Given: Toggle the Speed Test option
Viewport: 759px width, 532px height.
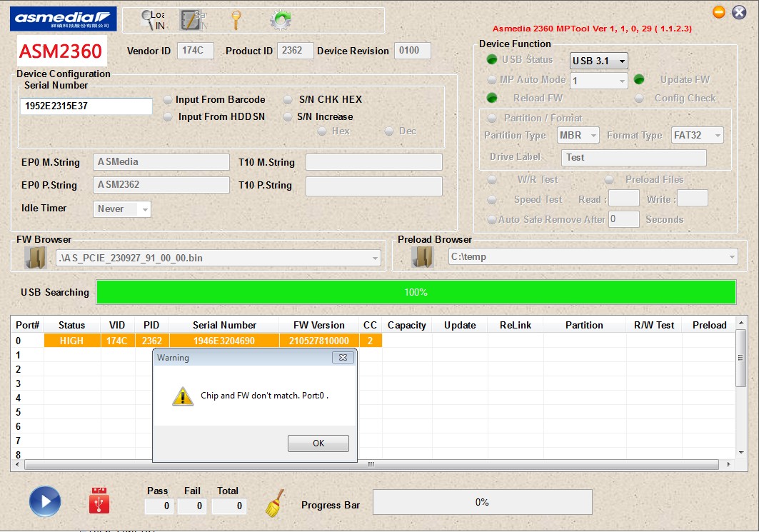Looking at the screenshot, I should point(492,199).
